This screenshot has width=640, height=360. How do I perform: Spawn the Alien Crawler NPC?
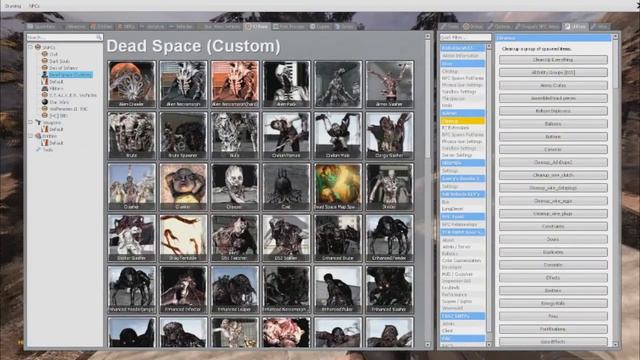(132, 84)
